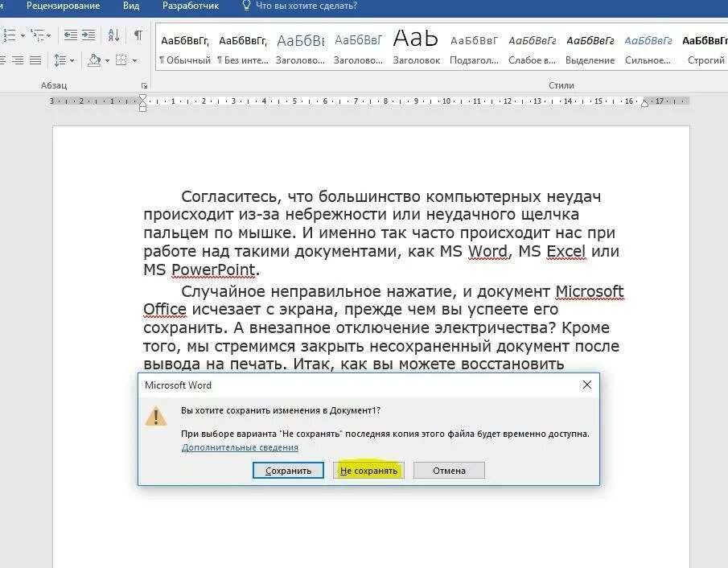Increase paragraph indent
728x568 pixels.
pos(88,35)
